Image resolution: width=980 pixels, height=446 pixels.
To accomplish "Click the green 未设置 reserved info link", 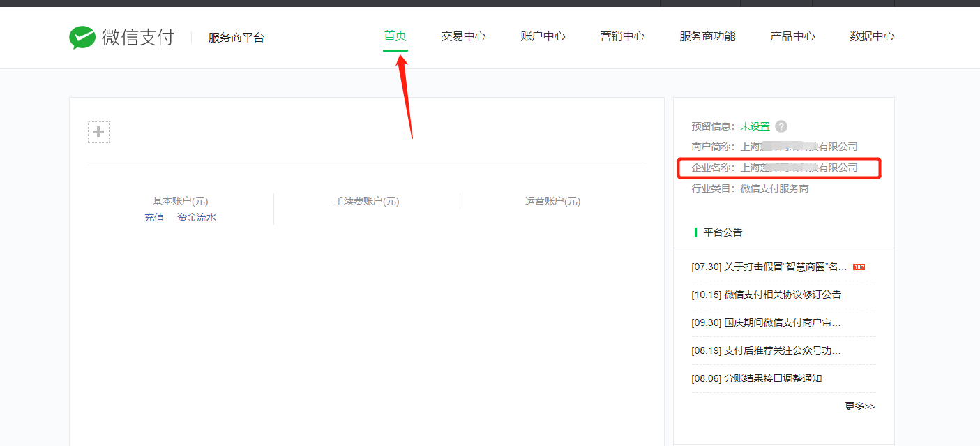I will click(755, 126).
